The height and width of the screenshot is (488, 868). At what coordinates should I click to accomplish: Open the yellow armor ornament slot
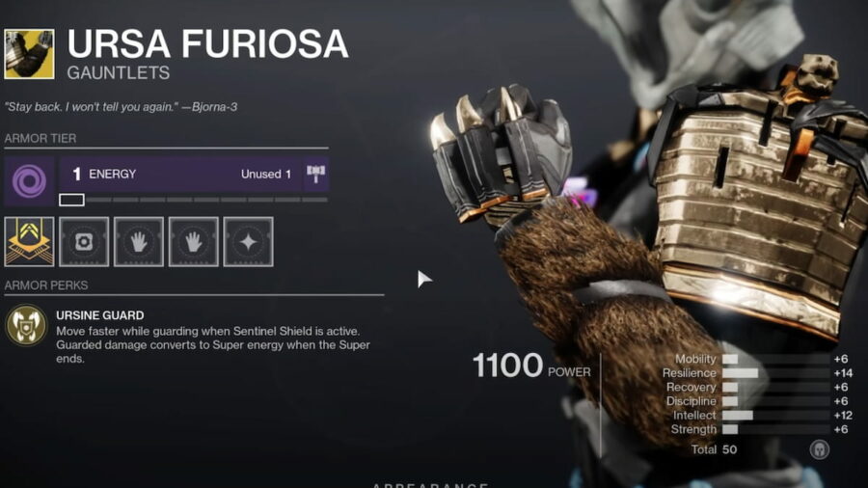click(x=29, y=242)
